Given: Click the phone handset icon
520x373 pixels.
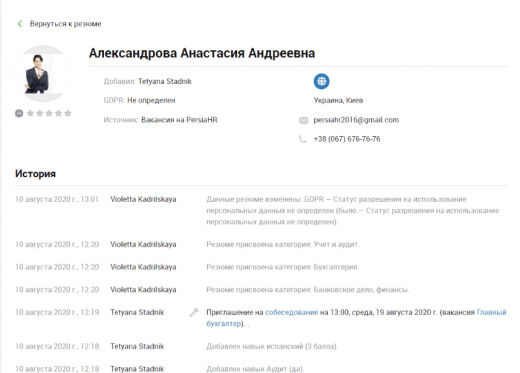Looking at the screenshot, I should pos(303,139).
